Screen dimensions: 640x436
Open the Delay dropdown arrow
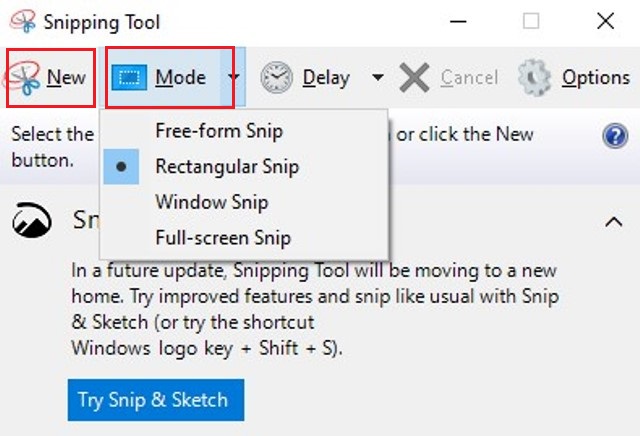378,77
